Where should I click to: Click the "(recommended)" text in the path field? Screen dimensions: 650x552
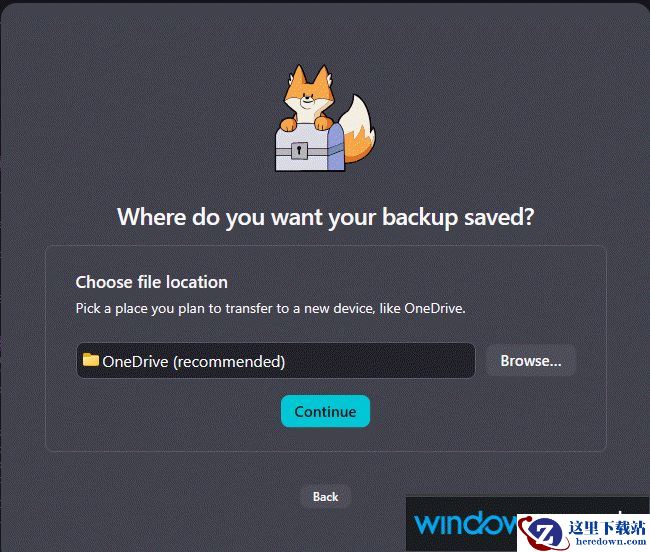click(x=229, y=362)
